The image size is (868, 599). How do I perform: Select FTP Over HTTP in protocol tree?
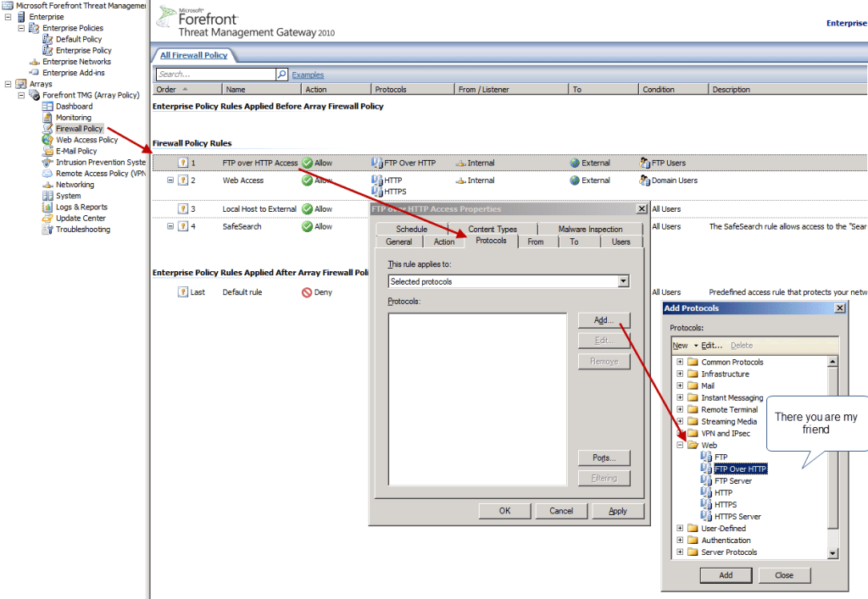coord(740,469)
